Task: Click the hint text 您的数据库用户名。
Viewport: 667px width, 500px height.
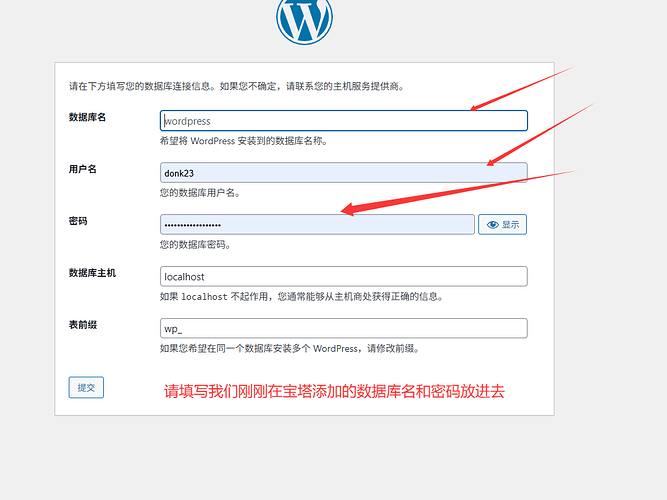Action: 200,193
